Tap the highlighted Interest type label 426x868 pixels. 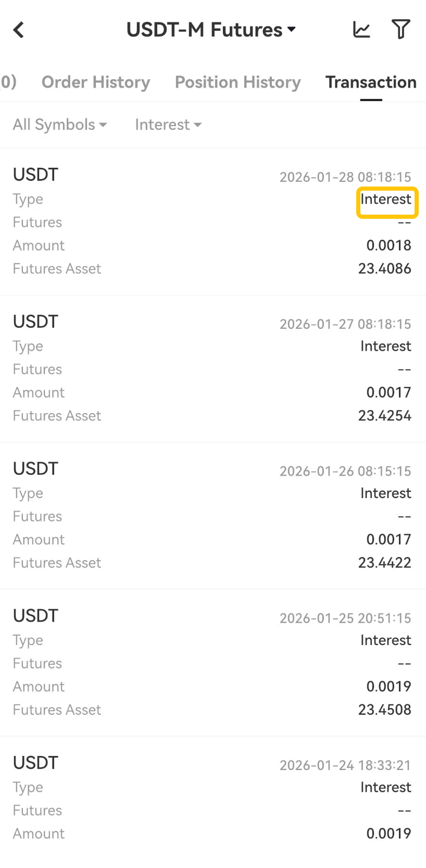[x=386, y=200]
